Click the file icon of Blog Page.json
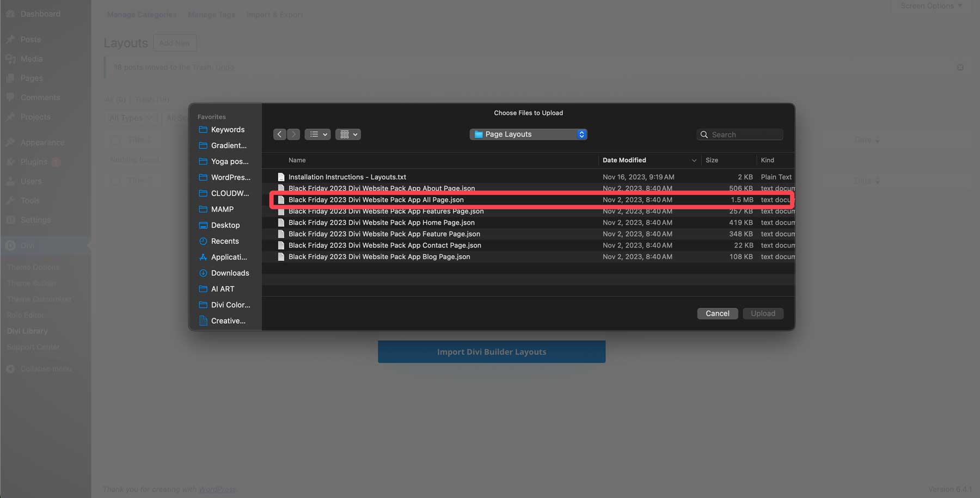Viewport: 980px width, 498px height. click(281, 257)
